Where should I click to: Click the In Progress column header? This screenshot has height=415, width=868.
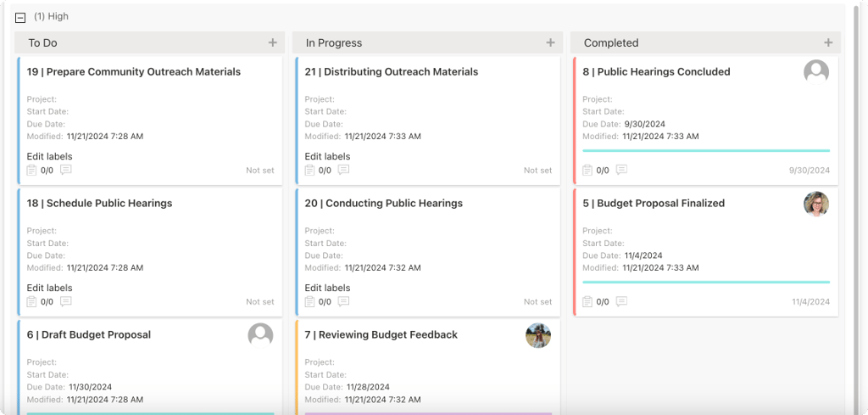[x=427, y=42]
